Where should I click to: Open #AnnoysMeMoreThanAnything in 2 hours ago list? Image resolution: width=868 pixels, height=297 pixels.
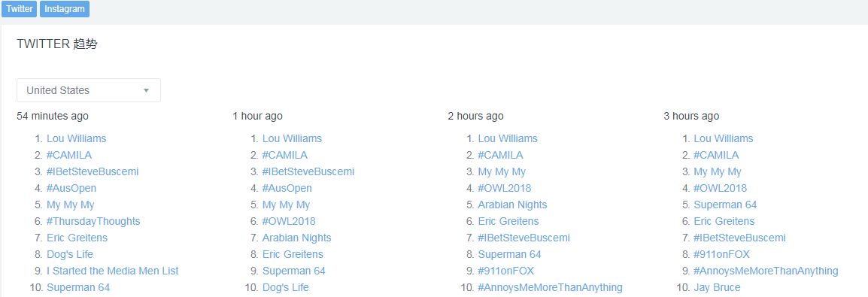click(x=551, y=287)
